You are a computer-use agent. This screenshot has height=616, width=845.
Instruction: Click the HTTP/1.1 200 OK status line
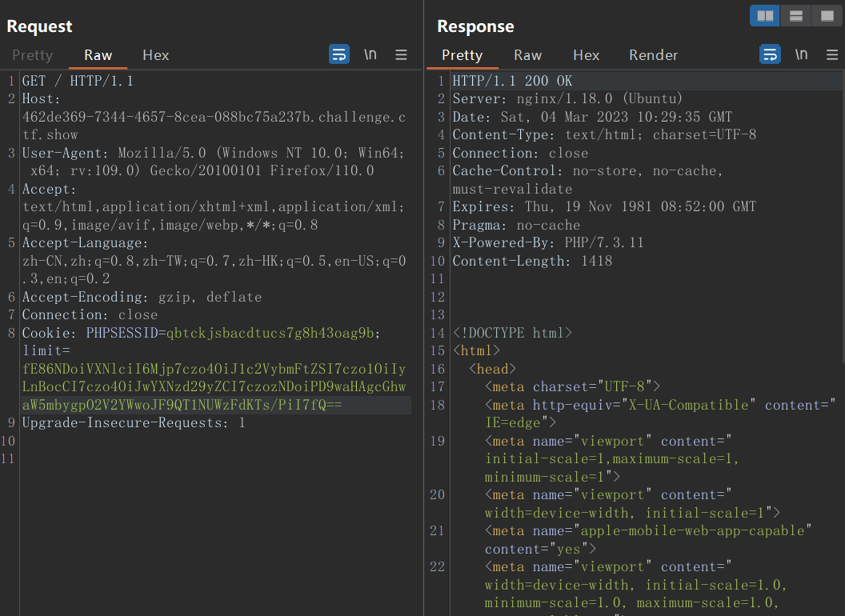coord(512,81)
